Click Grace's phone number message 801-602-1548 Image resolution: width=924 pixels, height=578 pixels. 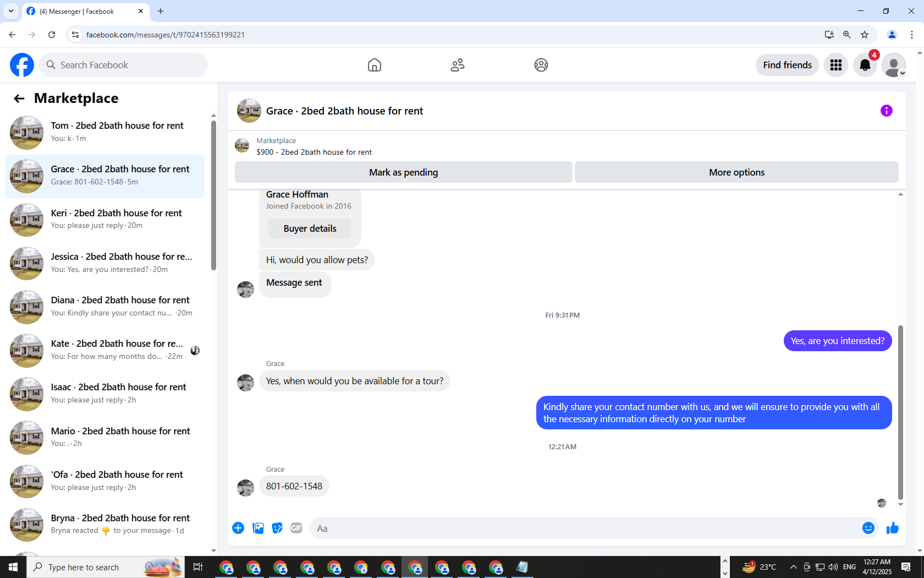(x=294, y=486)
